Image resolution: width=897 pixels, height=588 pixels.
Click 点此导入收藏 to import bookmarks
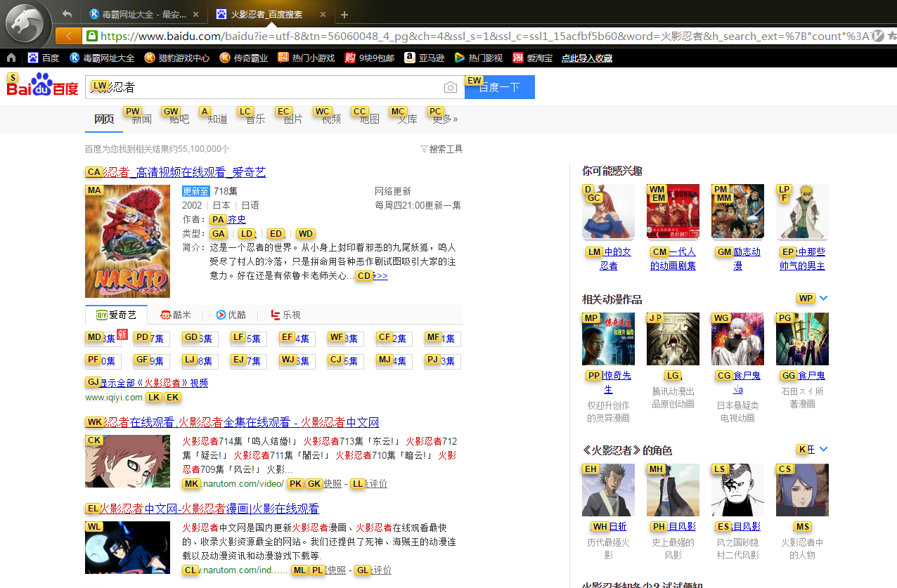[x=587, y=58]
